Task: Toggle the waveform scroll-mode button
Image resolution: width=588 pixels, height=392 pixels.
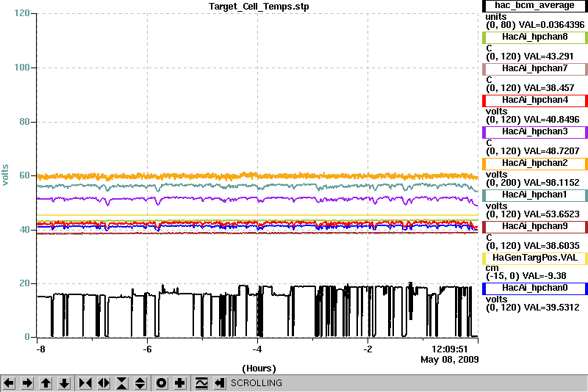Action: (201, 383)
